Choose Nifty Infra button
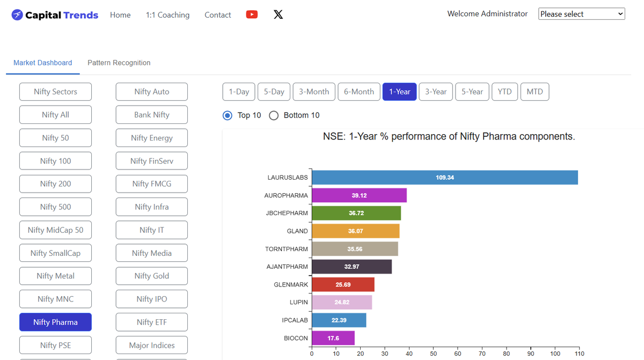Screen dimensions: 644x360 152,207
